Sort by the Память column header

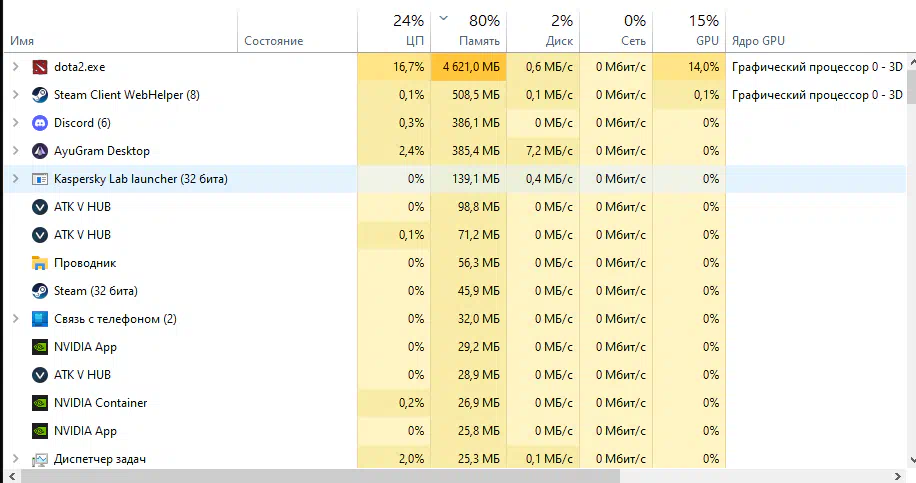pos(469,30)
